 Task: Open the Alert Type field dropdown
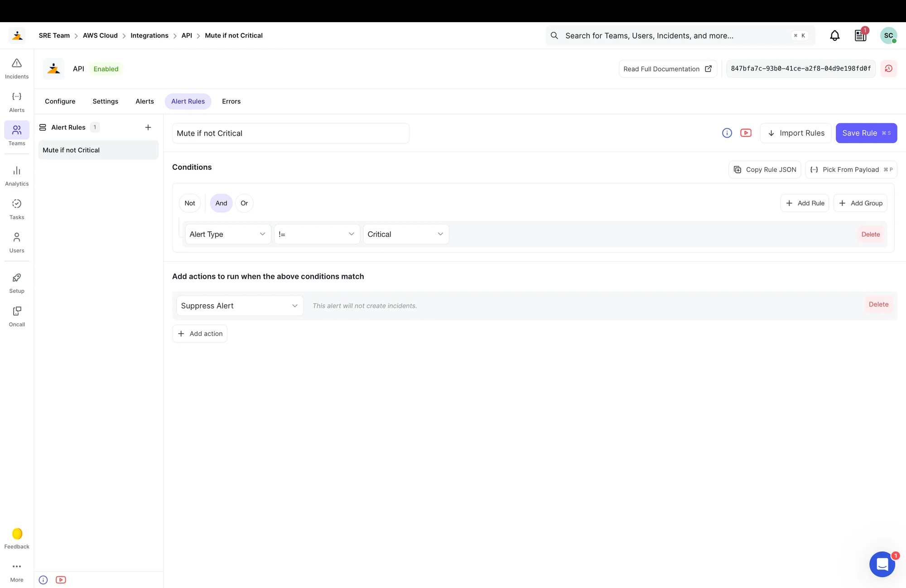pos(228,234)
